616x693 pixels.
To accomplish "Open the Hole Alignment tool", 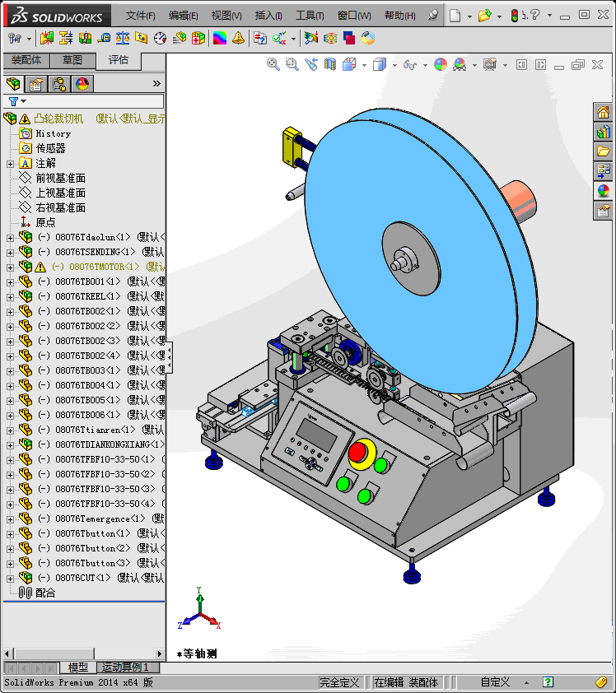I will [x=85, y=39].
